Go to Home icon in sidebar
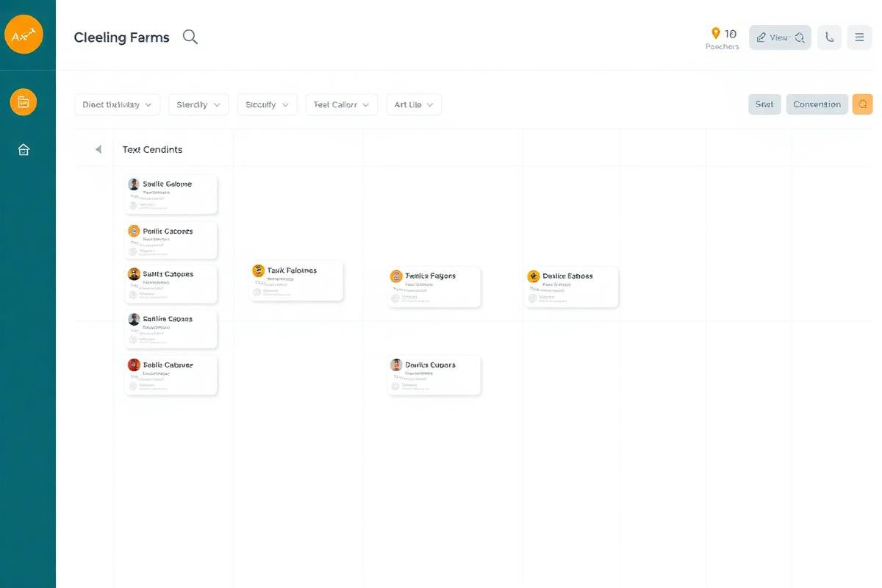Screen dimensions: 882x588 click(24, 150)
